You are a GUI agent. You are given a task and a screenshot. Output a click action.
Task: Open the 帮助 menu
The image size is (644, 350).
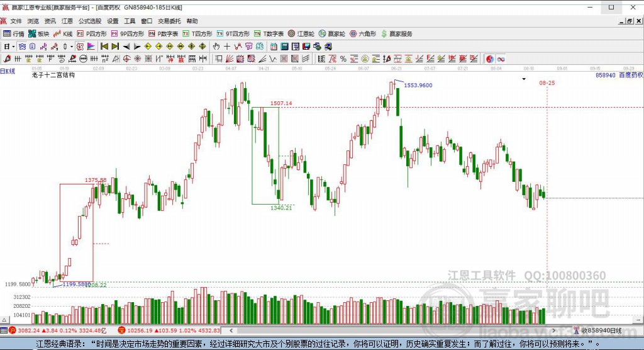coord(192,21)
